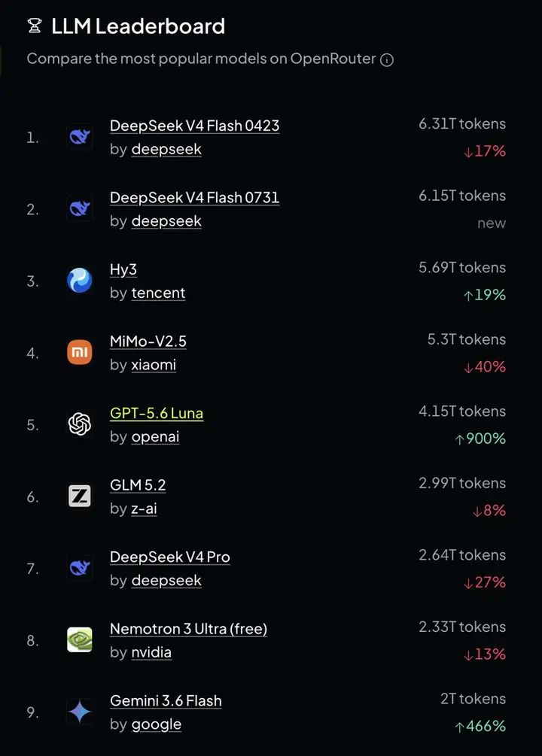Click the DeepSeek whale logo in row 1
This screenshot has width=542, height=756.
80,137
